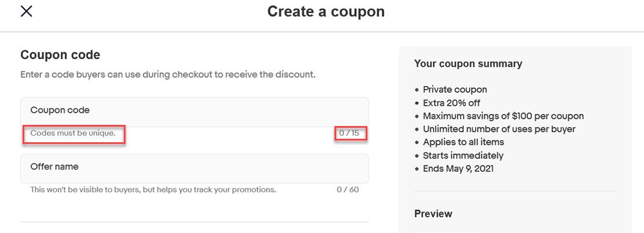Click the 0 / 15 character counter
Screen dimensions: 644x233
point(349,134)
